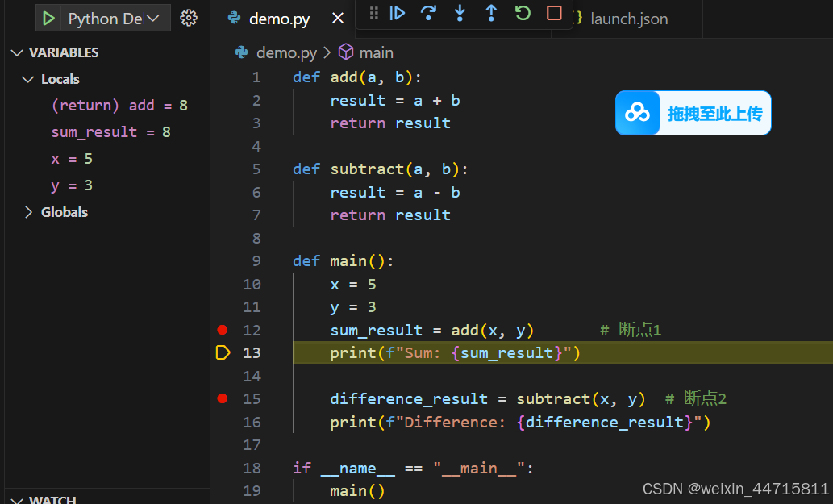833x504 pixels.
Task: Click the Step Into icon
Action: tap(460, 14)
